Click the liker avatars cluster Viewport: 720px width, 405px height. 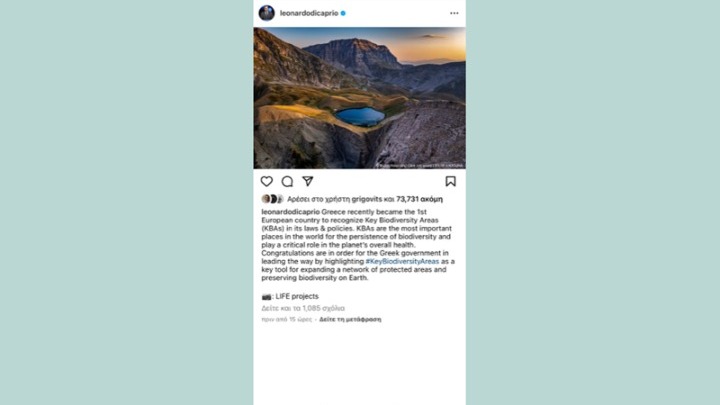pos(273,199)
